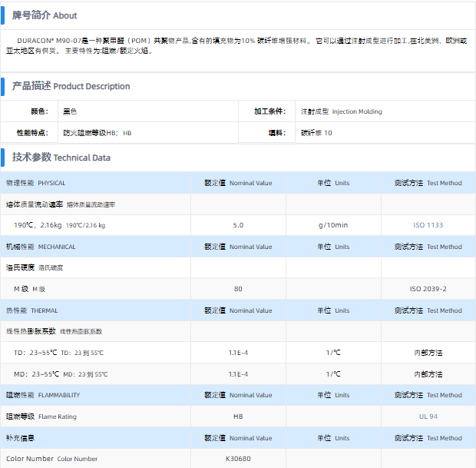Select the 颜色 value 黑色
This screenshot has width=476, height=468.
coord(70,111)
